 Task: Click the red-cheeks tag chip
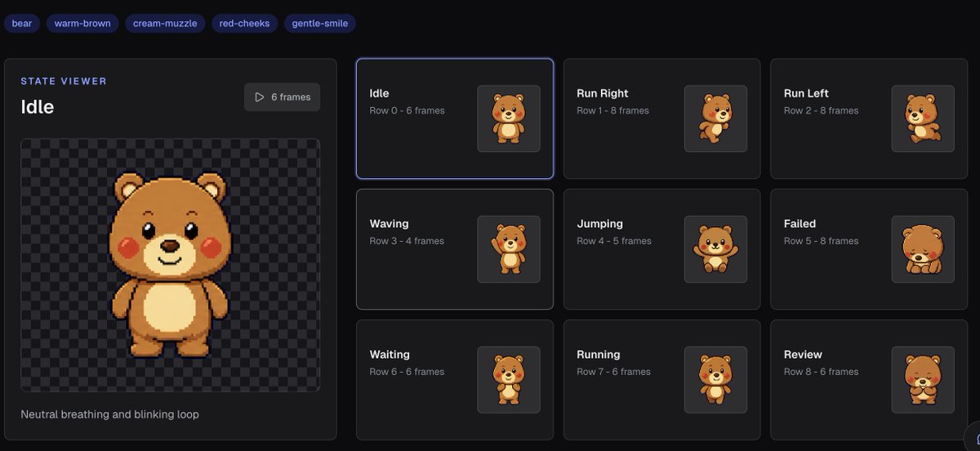(245, 24)
